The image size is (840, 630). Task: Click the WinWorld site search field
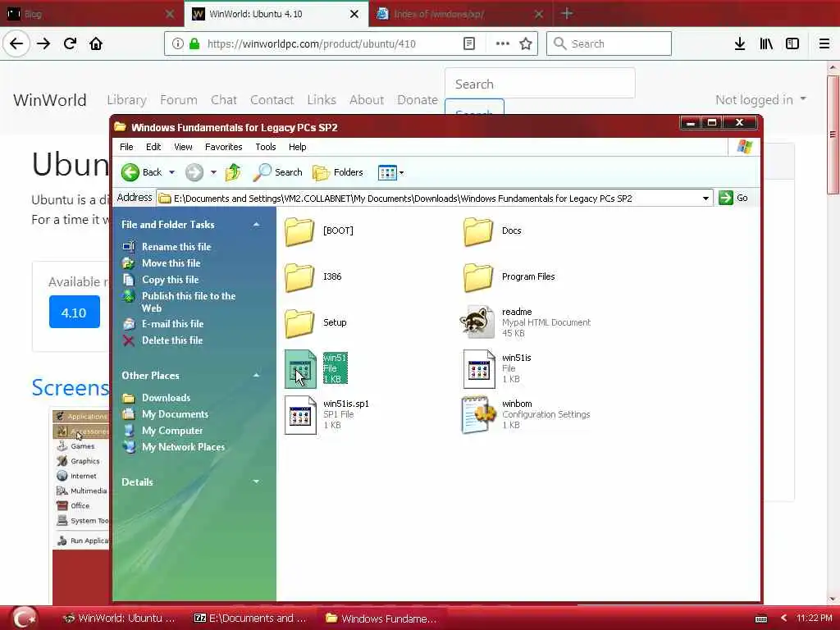point(540,84)
